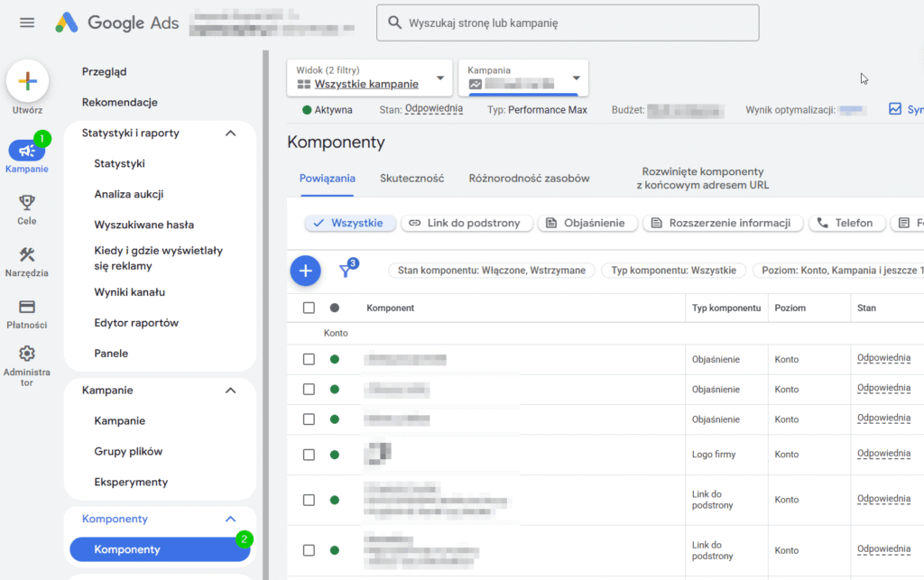Click the Wyszukaj stronę lub kampanię search field
The width and height of the screenshot is (924, 580).
tap(568, 23)
